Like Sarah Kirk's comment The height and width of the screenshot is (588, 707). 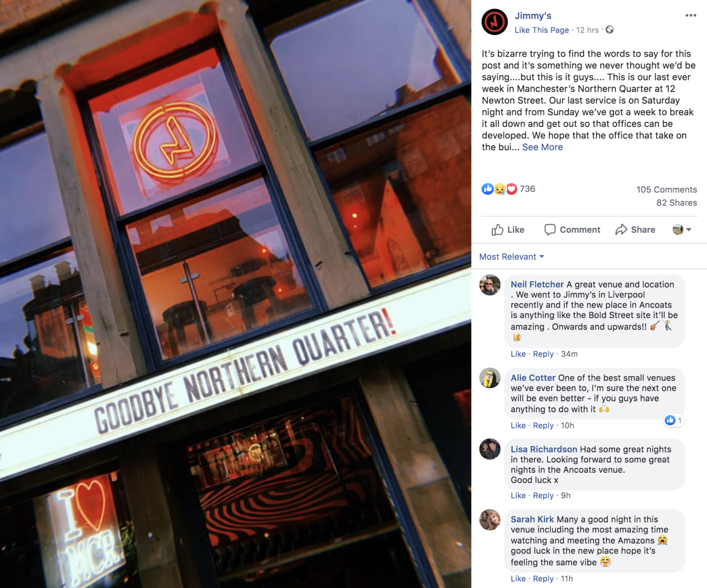coord(518,579)
